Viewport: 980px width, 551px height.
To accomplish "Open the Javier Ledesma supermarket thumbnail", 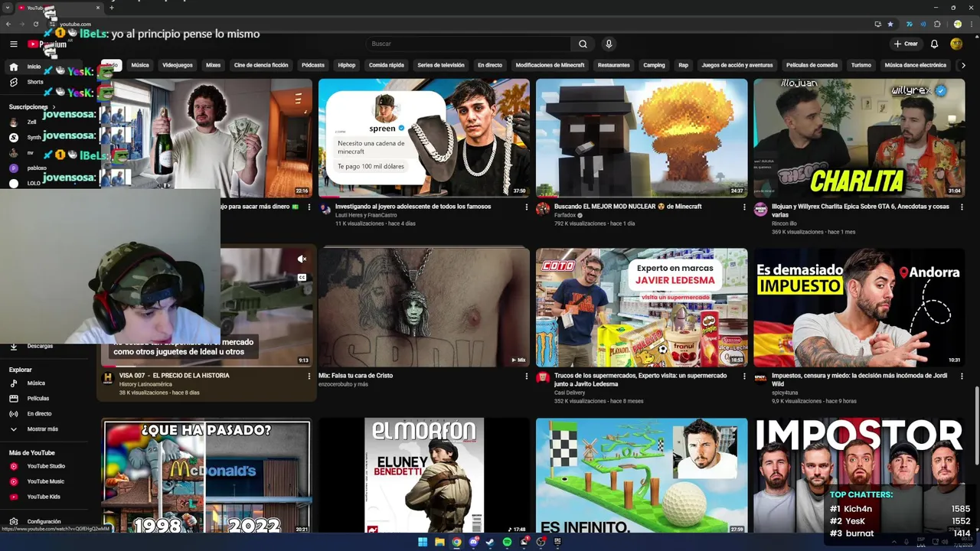I will click(x=642, y=307).
